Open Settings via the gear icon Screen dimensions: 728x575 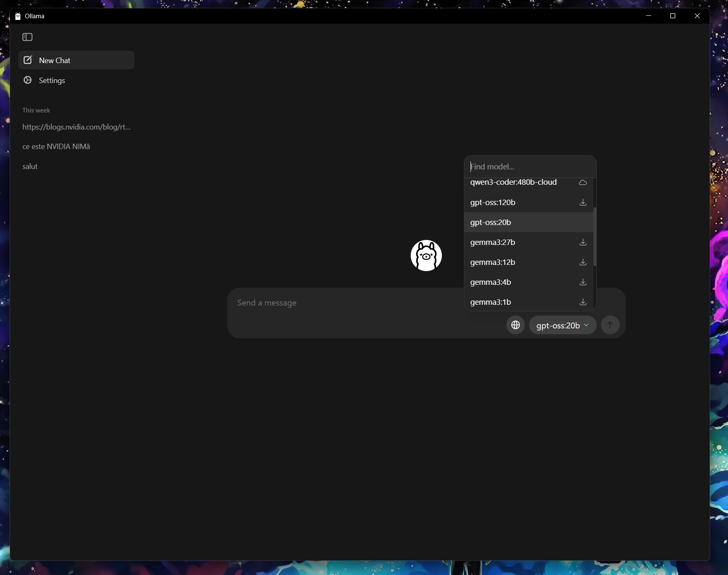pos(28,80)
